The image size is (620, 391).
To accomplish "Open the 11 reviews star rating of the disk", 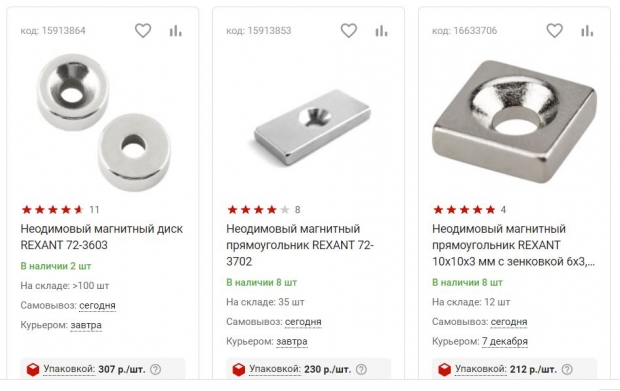I will pos(60,210).
